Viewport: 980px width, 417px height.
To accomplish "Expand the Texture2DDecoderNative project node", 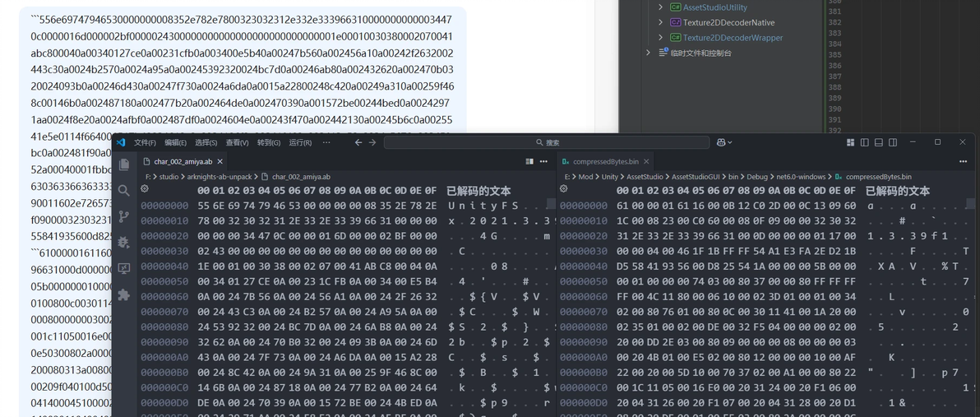I will tap(661, 22).
